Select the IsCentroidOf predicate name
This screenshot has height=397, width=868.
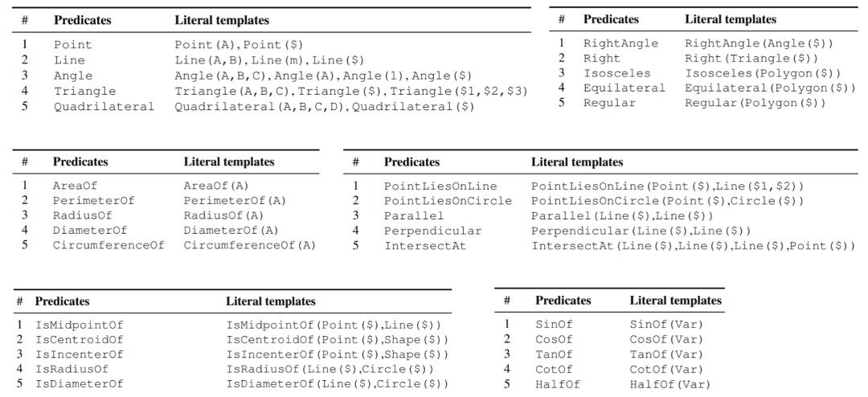[x=79, y=340]
